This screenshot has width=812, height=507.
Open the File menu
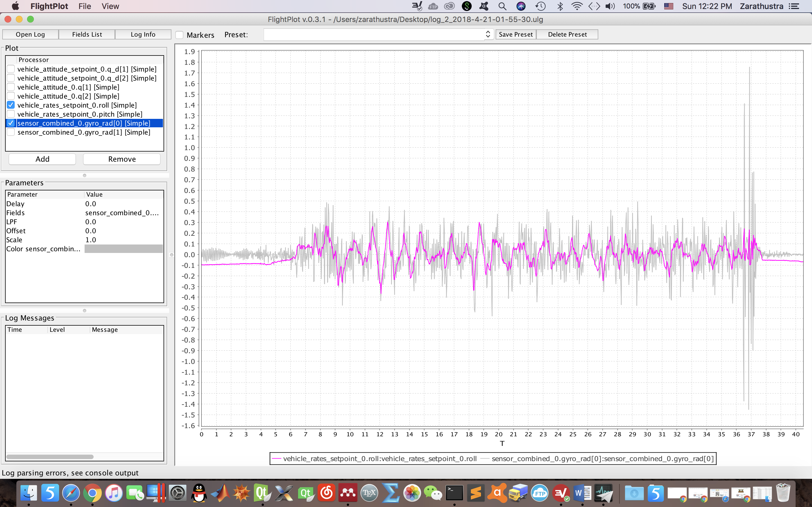pos(85,6)
